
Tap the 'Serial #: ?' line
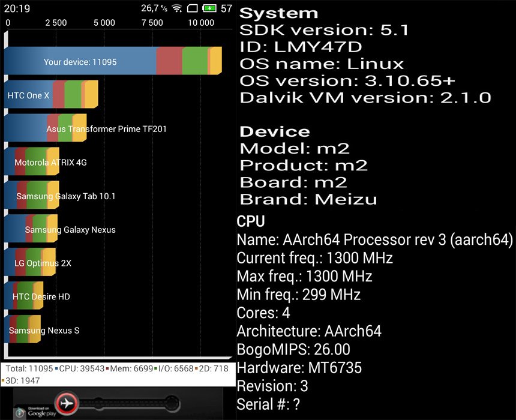[x=269, y=404]
